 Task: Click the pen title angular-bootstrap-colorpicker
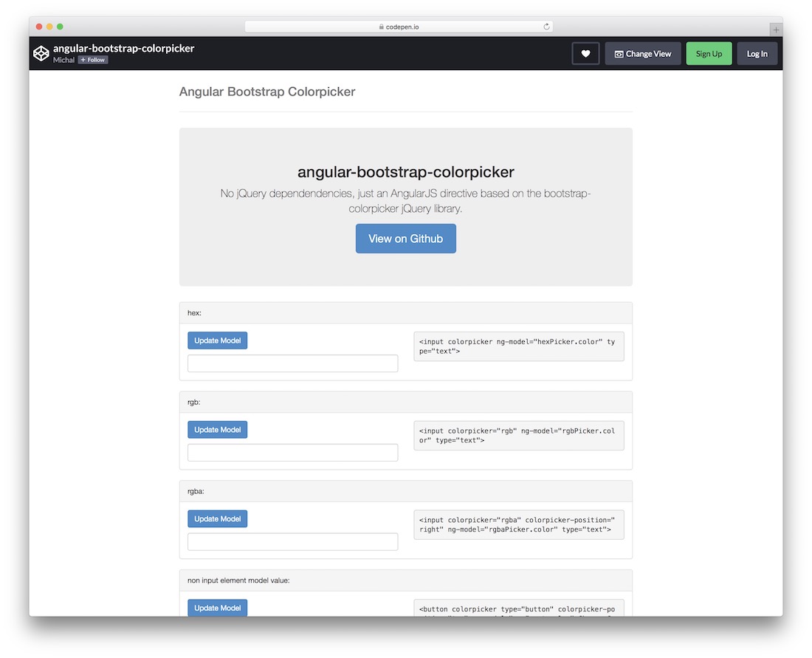(x=123, y=47)
